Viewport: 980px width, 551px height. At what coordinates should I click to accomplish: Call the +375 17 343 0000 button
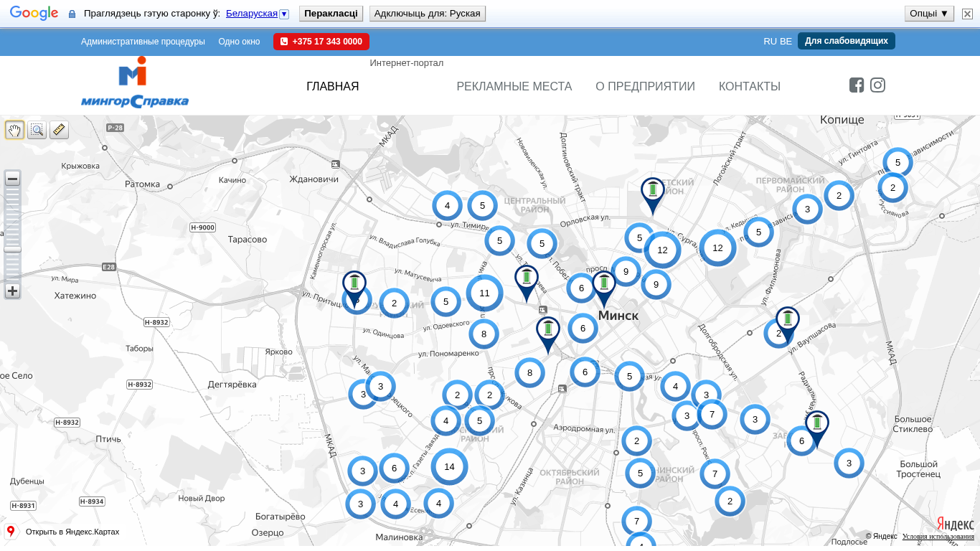click(321, 42)
